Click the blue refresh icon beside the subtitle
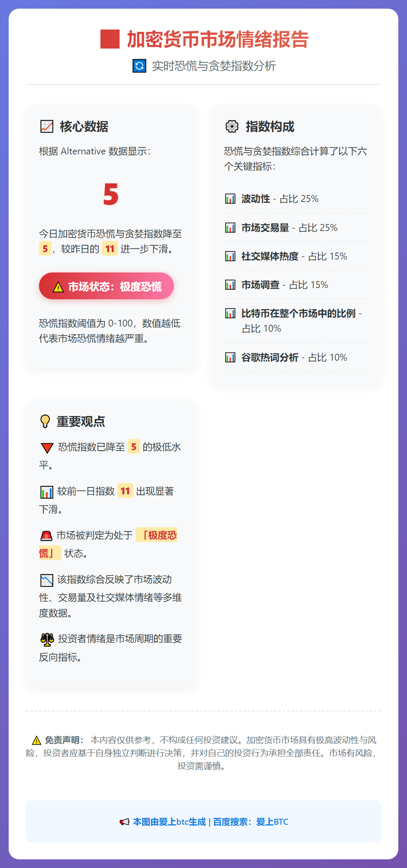The width and height of the screenshot is (407, 868). (x=139, y=66)
